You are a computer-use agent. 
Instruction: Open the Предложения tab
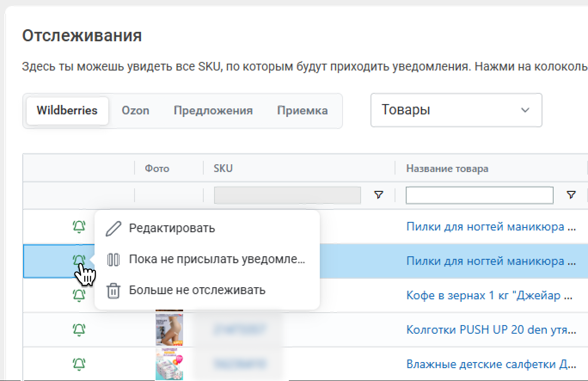click(213, 111)
